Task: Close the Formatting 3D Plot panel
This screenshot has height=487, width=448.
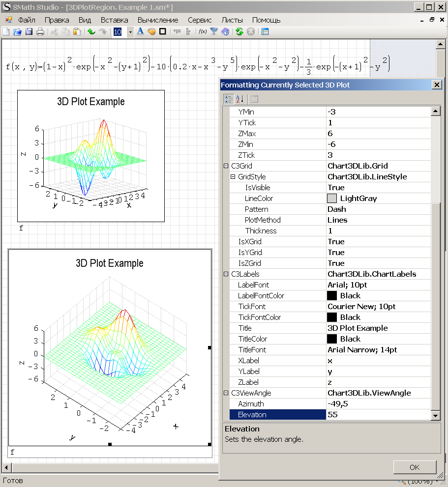Action: click(436, 85)
